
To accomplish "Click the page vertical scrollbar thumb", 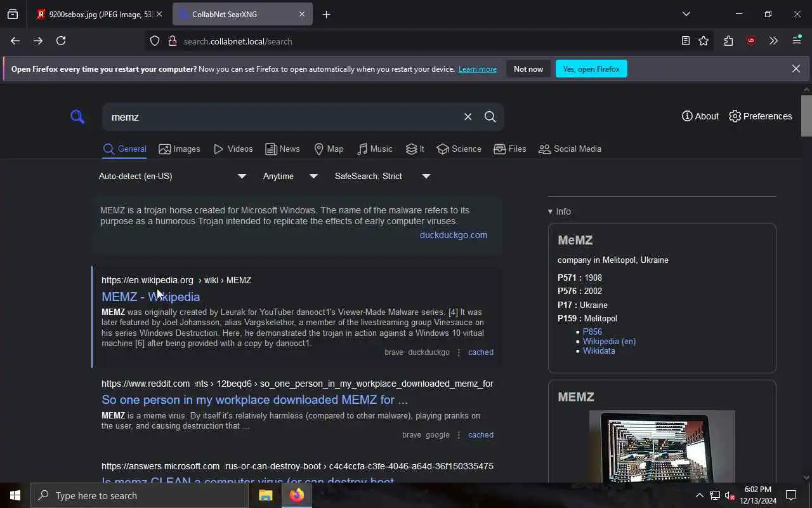I will point(806,116).
